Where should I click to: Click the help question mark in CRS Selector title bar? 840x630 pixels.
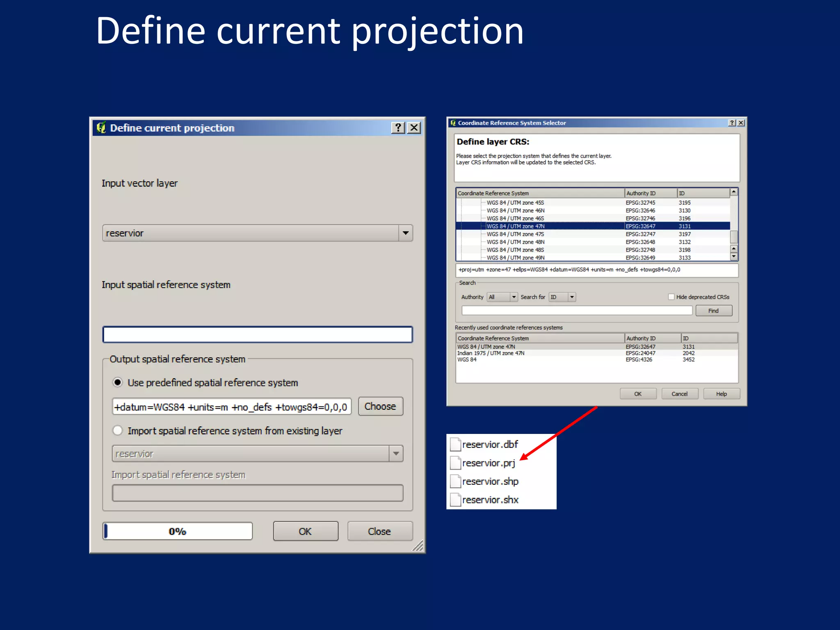pyautogui.click(x=732, y=123)
